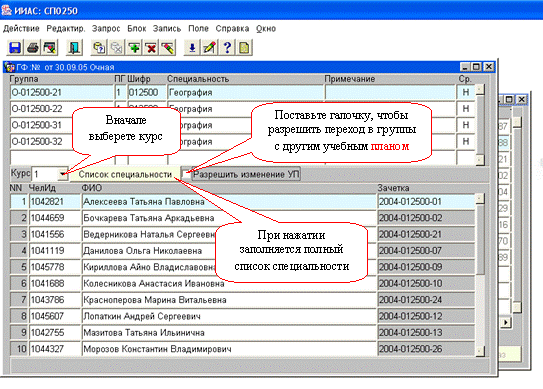
Task: Select student Мазитова Татьяна Ильинична
Action: click(229, 333)
